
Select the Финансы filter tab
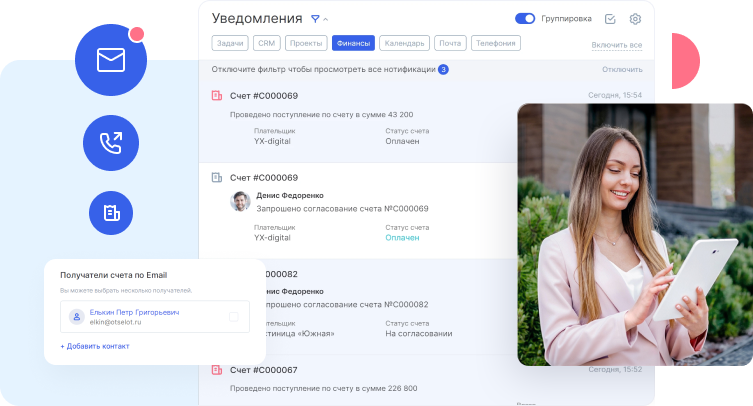coord(353,43)
